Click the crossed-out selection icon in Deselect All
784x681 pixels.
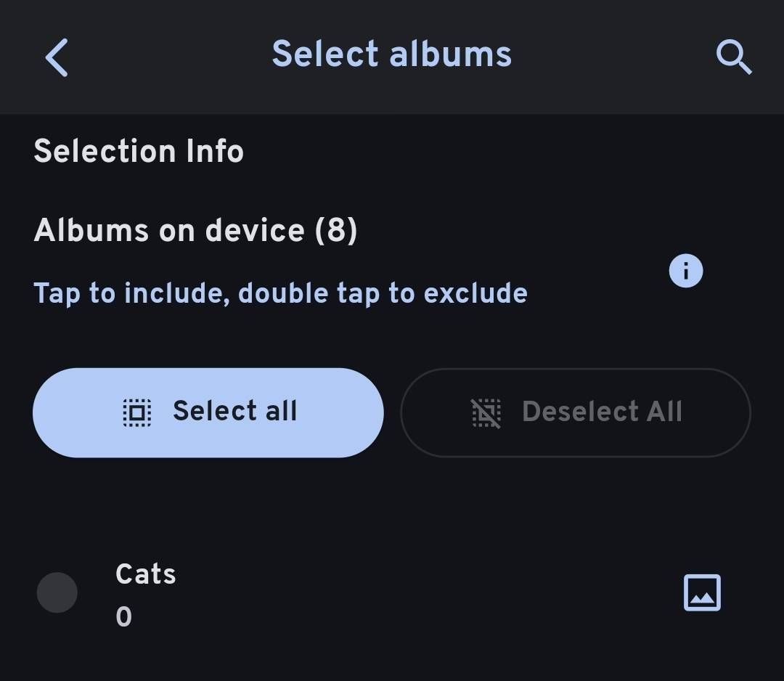tap(486, 412)
